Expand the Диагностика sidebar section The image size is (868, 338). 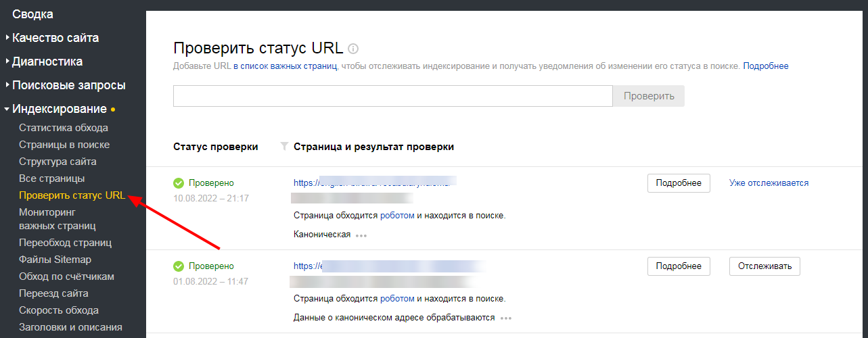(x=47, y=62)
